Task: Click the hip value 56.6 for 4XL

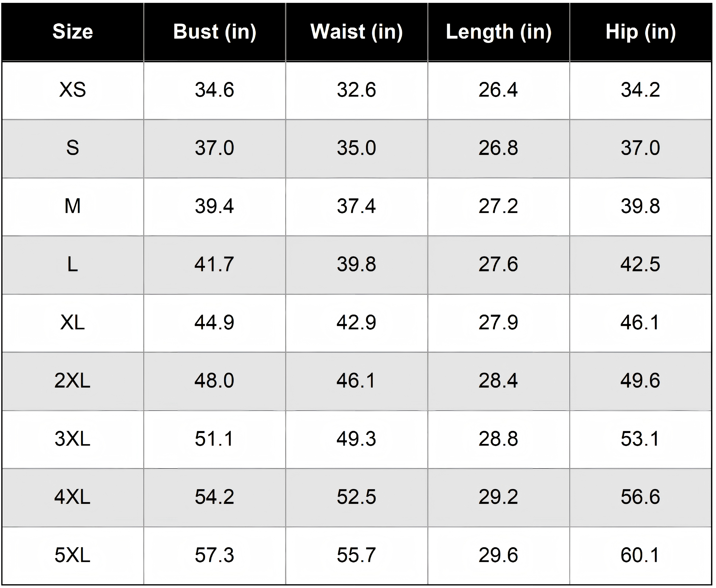Action: [x=640, y=497]
